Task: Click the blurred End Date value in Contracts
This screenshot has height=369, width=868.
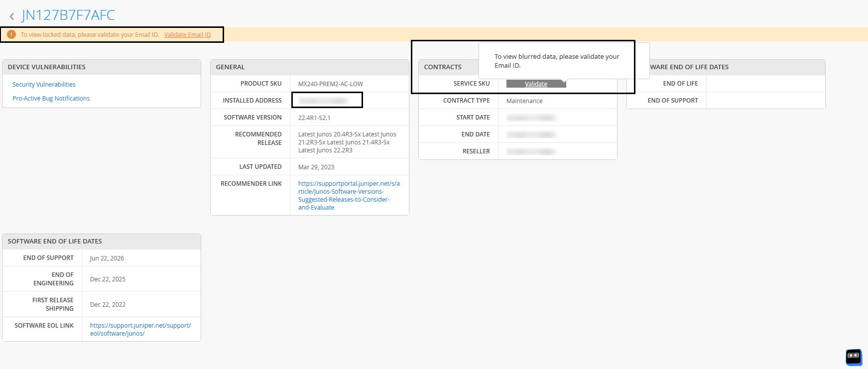Action: tap(531, 134)
